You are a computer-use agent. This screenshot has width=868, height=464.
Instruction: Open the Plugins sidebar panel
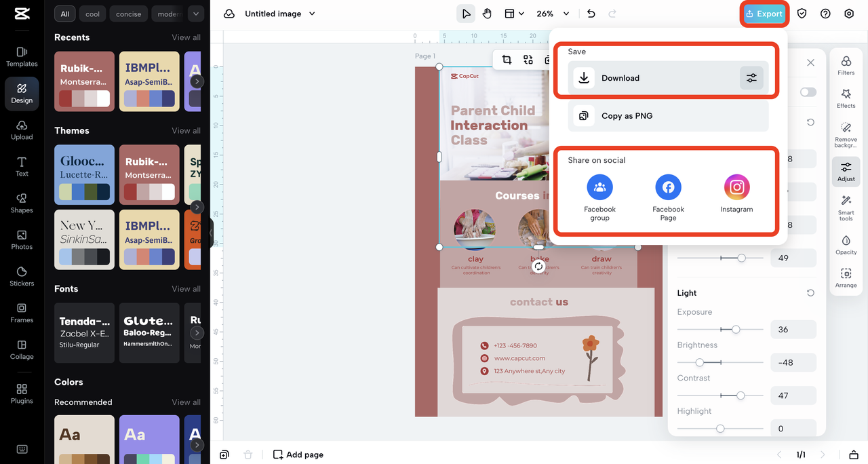coord(22,393)
